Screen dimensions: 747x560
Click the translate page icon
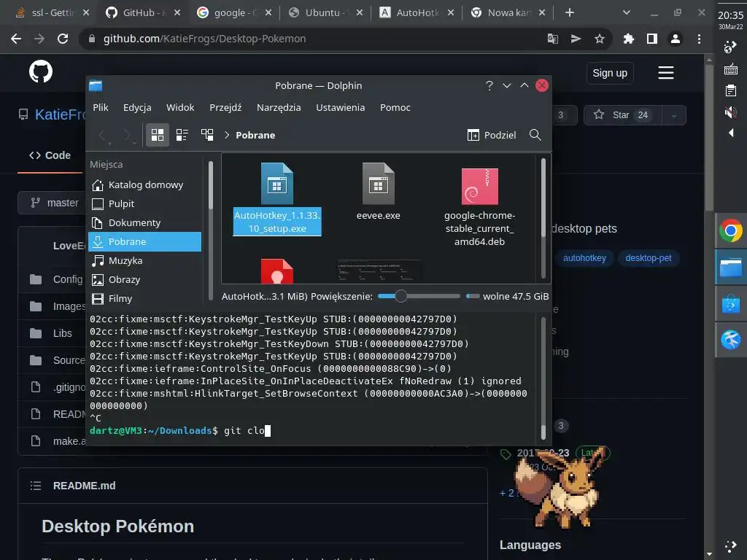point(553,39)
